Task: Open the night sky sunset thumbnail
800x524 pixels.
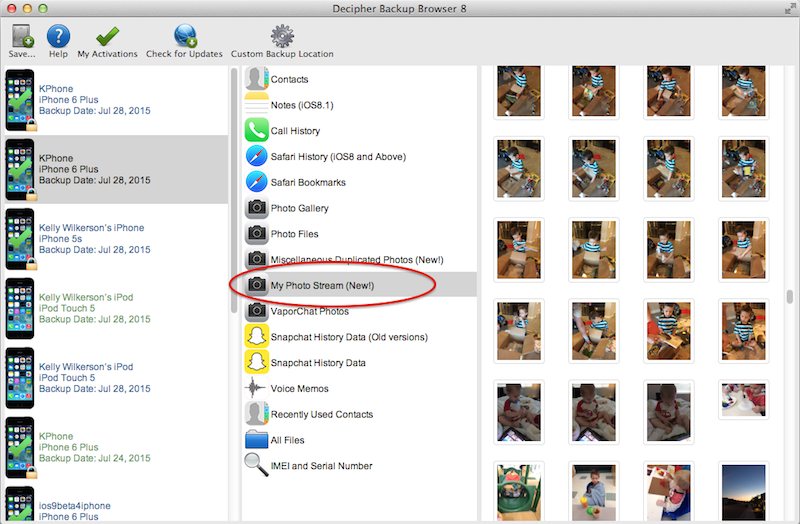Action: point(743,492)
